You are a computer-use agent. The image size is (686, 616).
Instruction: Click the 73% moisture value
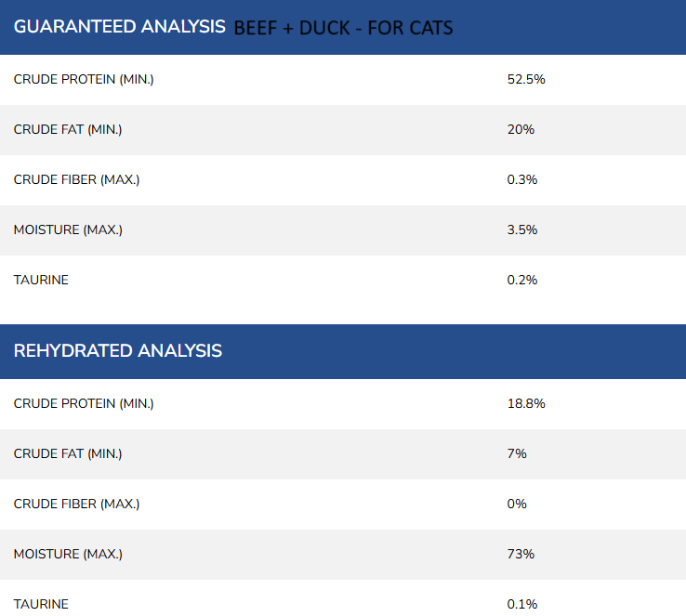pos(521,555)
